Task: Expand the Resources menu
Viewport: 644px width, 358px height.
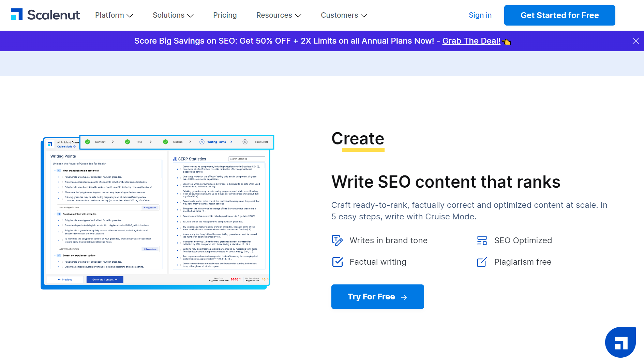Action: click(279, 15)
